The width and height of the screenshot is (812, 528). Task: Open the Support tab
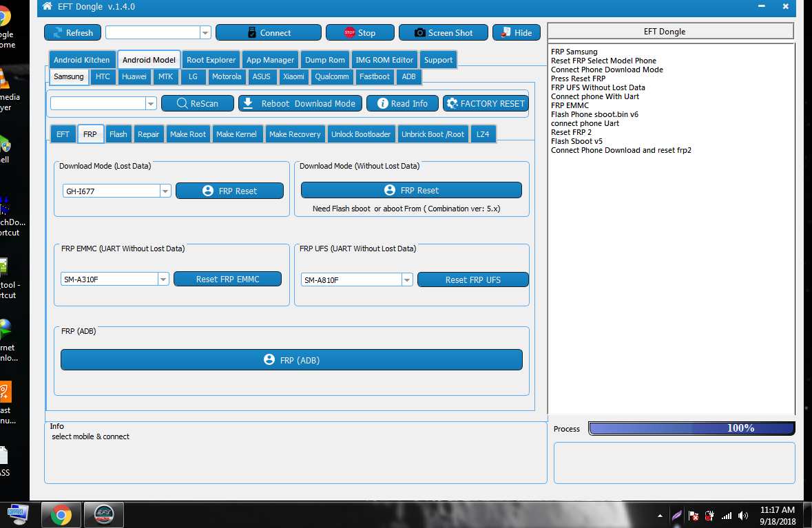coord(438,59)
